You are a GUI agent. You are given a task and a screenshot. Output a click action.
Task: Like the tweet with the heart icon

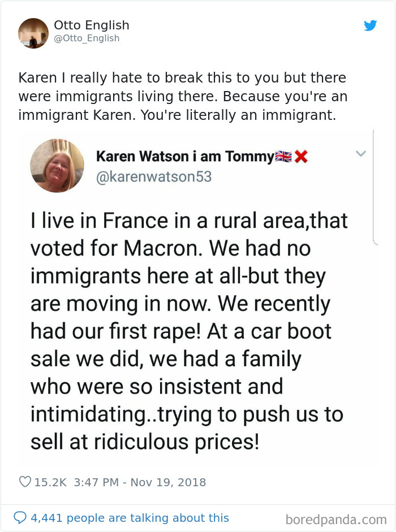tap(25, 482)
